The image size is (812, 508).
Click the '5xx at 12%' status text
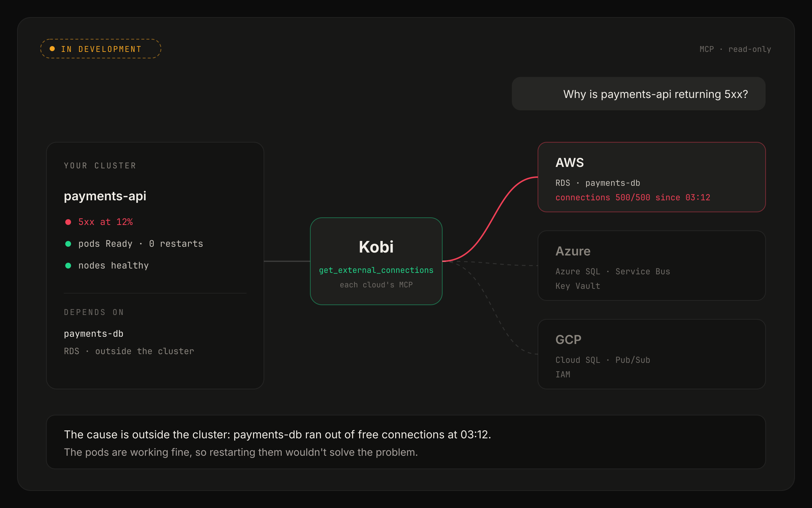click(x=105, y=222)
